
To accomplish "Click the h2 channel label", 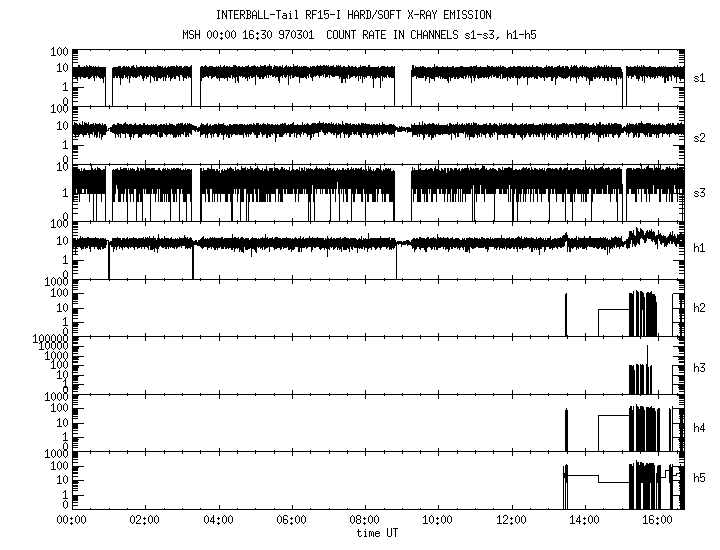I will (699, 307).
